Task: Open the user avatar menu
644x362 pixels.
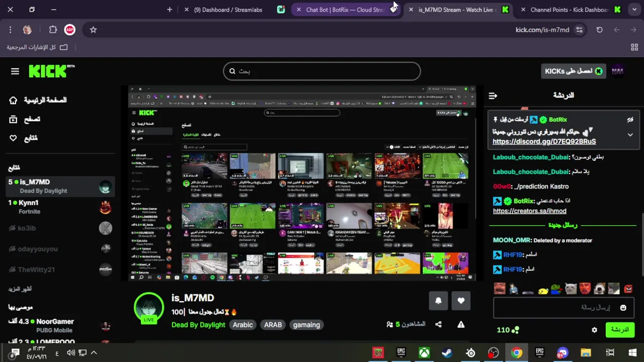Action: coord(618,71)
